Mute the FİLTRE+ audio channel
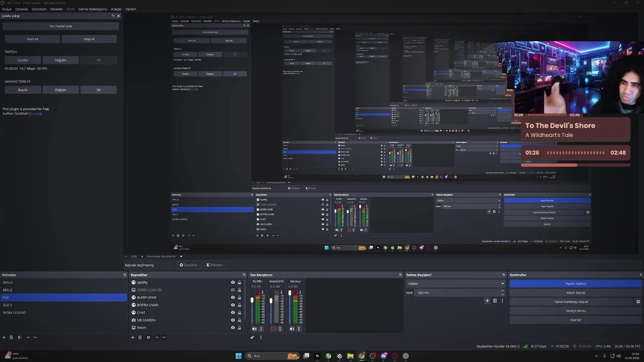This screenshot has width=644, height=362. [254, 329]
